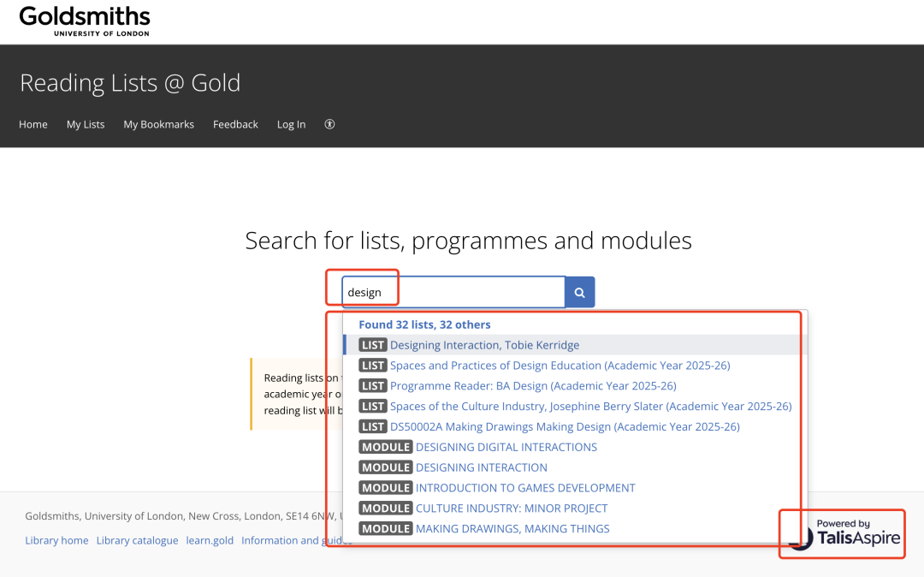Click the search field containing 'design'
Image resolution: width=924 pixels, height=577 pixels.
[453, 292]
